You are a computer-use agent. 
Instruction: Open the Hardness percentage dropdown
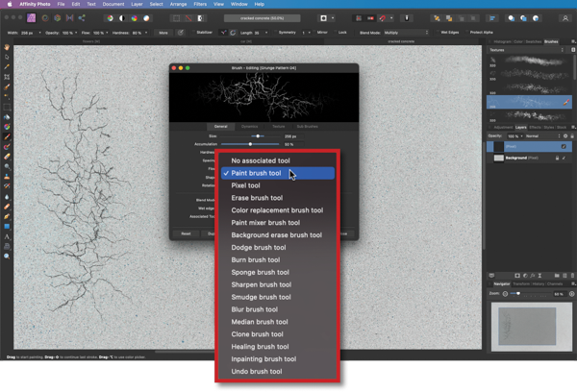[x=146, y=33]
